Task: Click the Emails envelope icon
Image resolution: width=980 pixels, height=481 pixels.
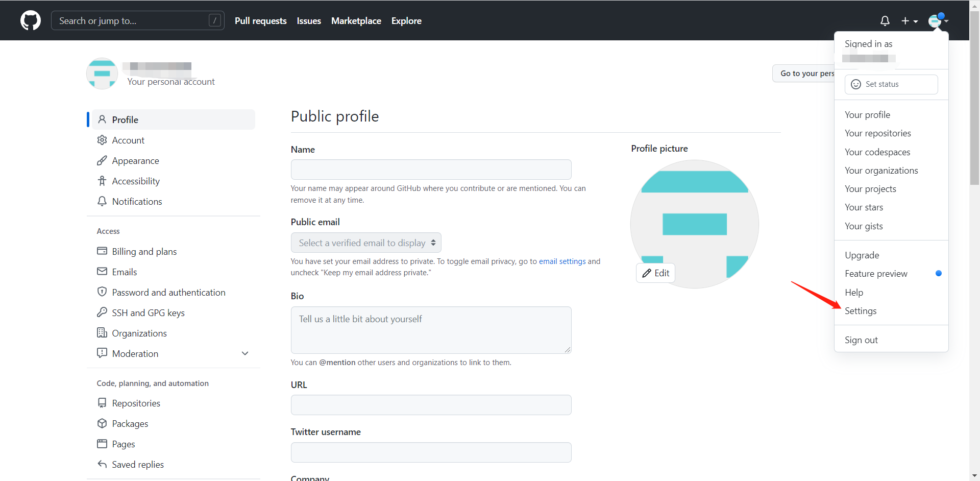Action: coord(102,271)
